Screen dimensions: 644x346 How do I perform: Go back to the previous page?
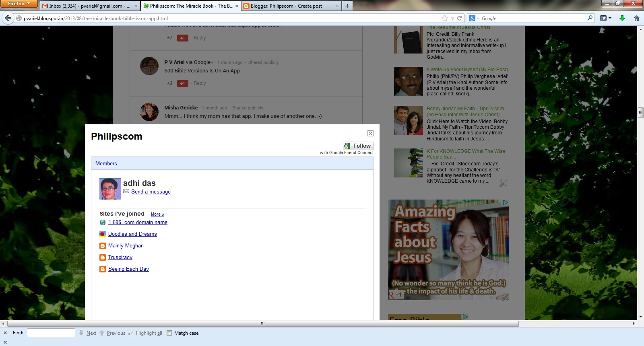click(8, 18)
